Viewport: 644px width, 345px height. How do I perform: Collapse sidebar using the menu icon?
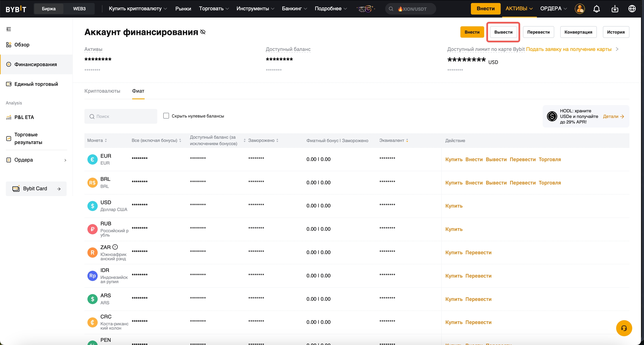click(x=9, y=29)
